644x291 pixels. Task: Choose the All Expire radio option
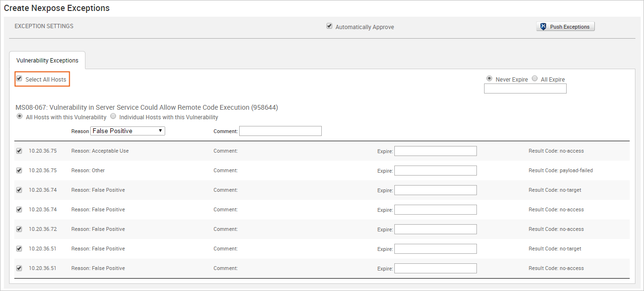tap(535, 79)
